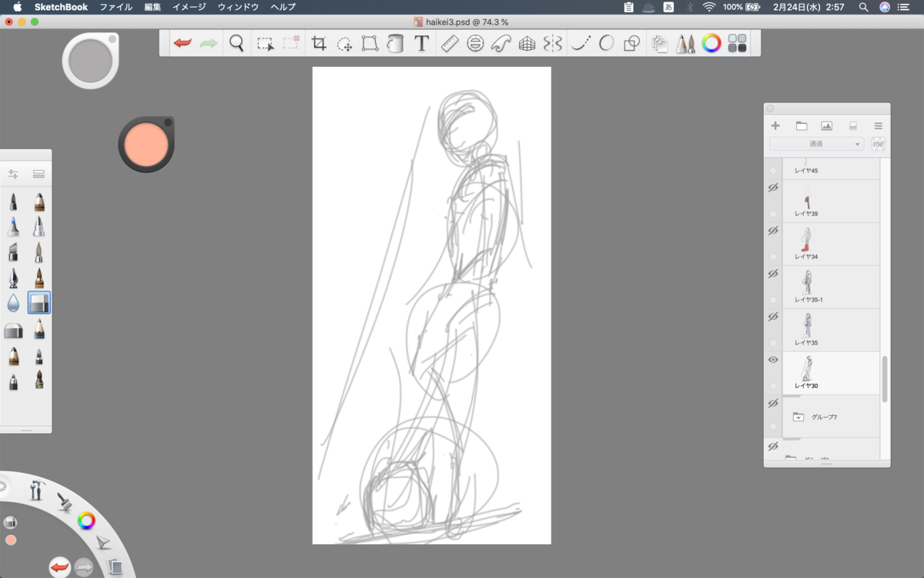Open the Color Editor wheel in toolbar
This screenshot has width=924, height=578.
pos(711,44)
